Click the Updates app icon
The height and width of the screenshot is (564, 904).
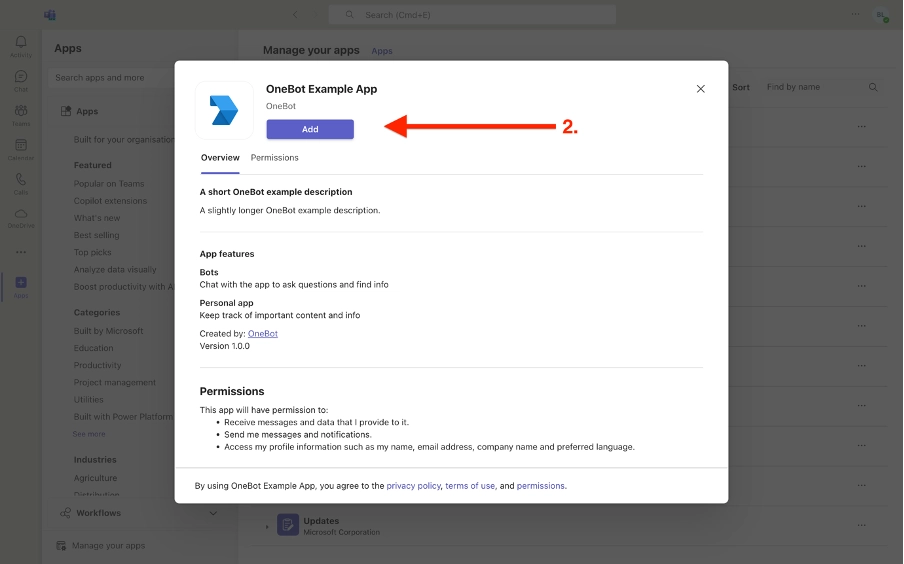(288, 525)
